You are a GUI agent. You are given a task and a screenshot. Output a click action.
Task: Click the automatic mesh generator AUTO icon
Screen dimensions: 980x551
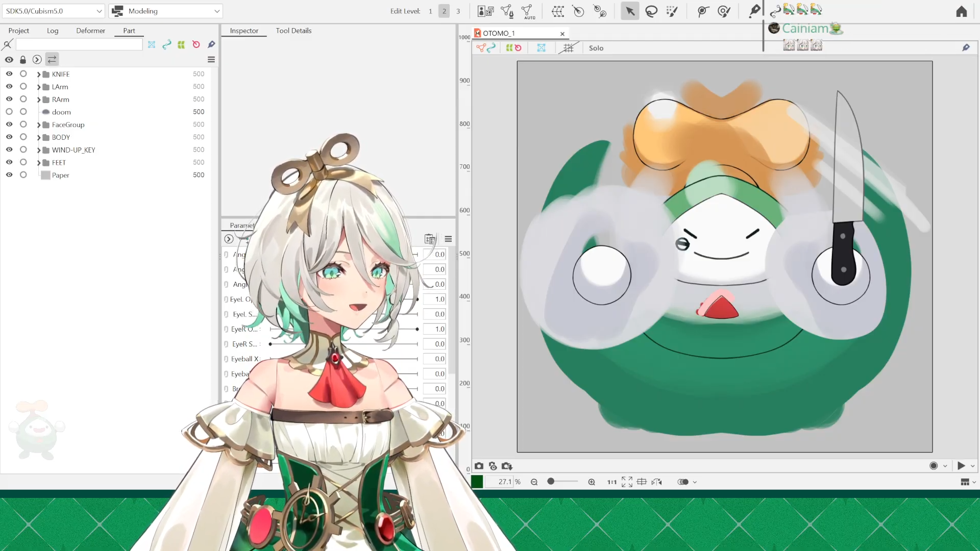[528, 11]
